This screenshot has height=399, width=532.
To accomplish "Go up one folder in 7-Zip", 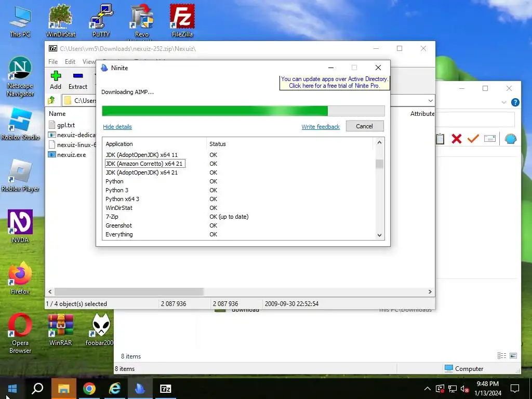I will click(51, 100).
